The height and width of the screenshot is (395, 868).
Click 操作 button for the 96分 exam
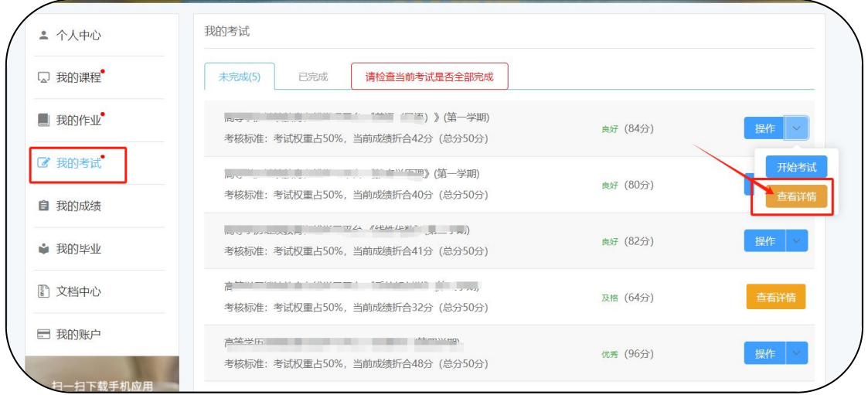pyautogui.click(x=764, y=353)
